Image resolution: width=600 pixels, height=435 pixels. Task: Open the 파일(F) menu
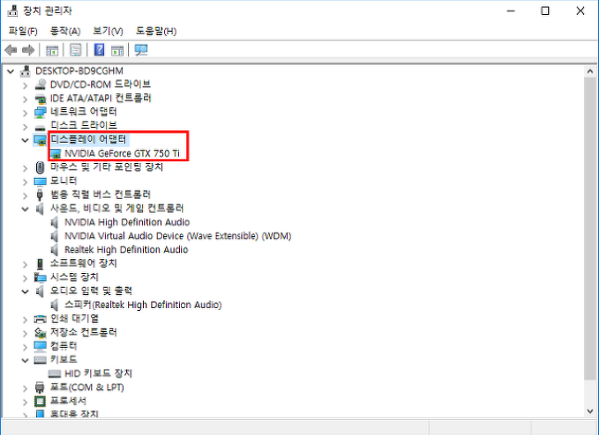tap(23, 31)
